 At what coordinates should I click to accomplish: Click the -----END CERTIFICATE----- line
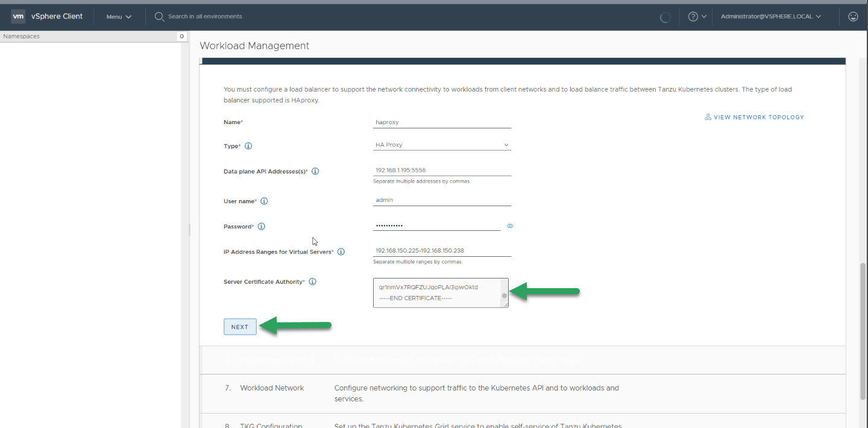pyautogui.click(x=415, y=298)
